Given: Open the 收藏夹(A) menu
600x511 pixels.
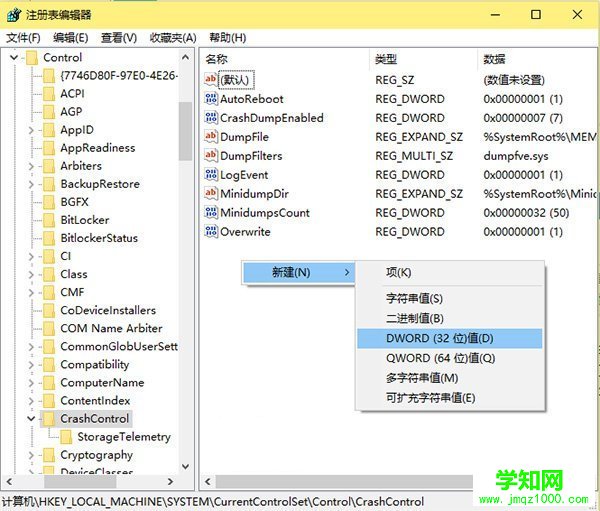Looking at the screenshot, I should pos(173,38).
